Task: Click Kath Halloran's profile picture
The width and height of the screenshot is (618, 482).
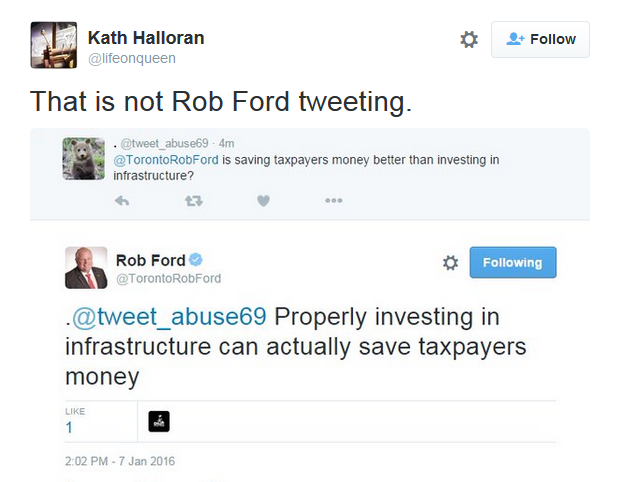Action: click(54, 44)
